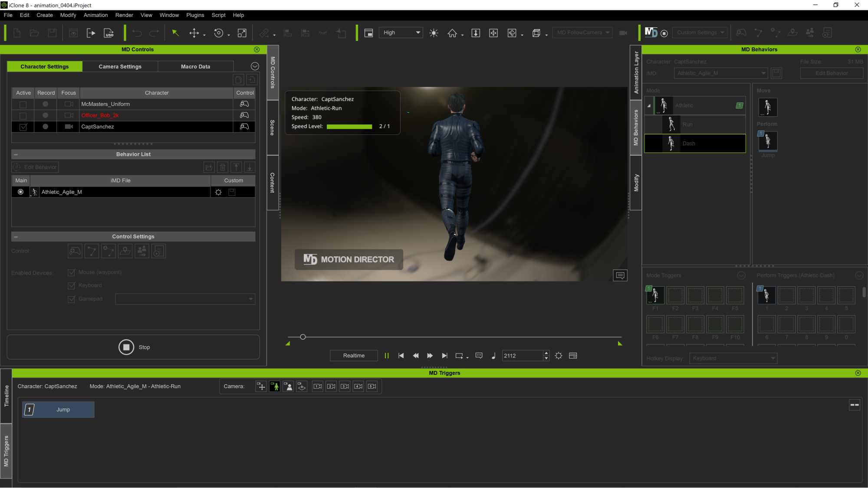Increase the frame number stepper
The image size is (868, 488).
tap(546, 353)
